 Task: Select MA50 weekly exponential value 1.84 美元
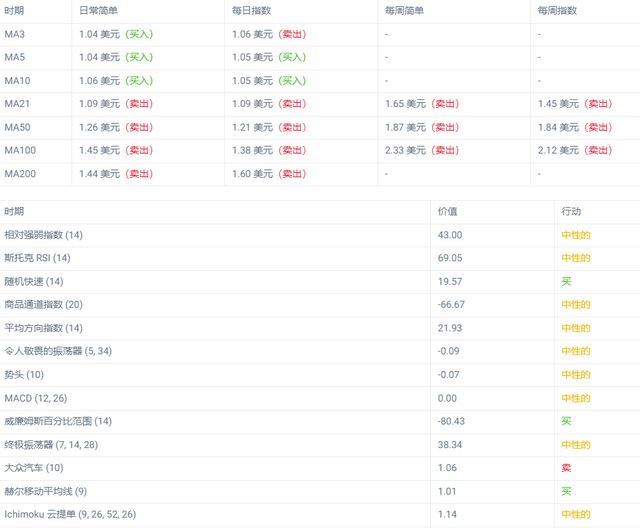[x=558, y=127]
